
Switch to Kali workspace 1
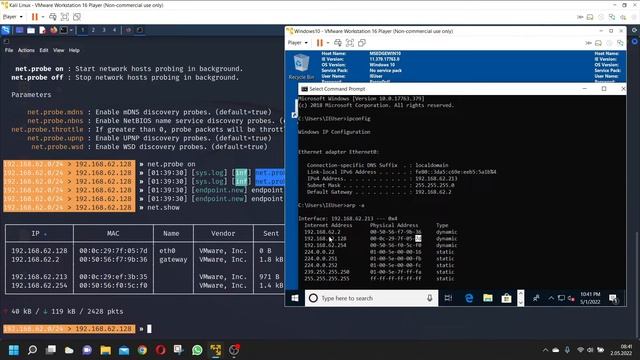(82, 30)
